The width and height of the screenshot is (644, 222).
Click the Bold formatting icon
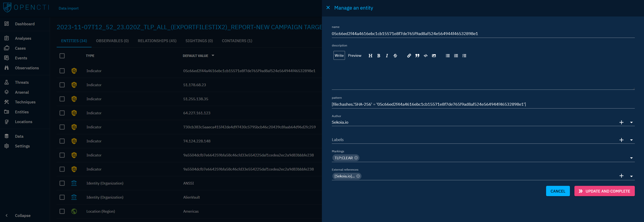379,56
